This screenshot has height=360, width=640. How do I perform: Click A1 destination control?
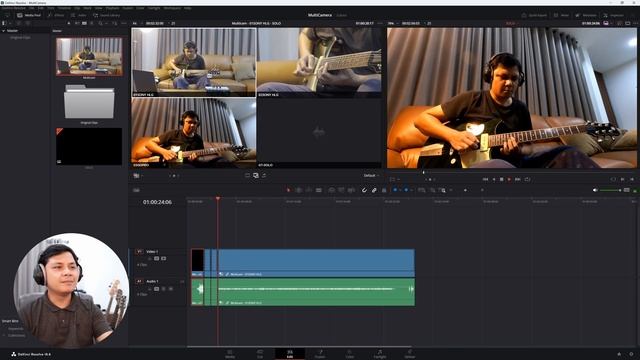pos(139,281)
